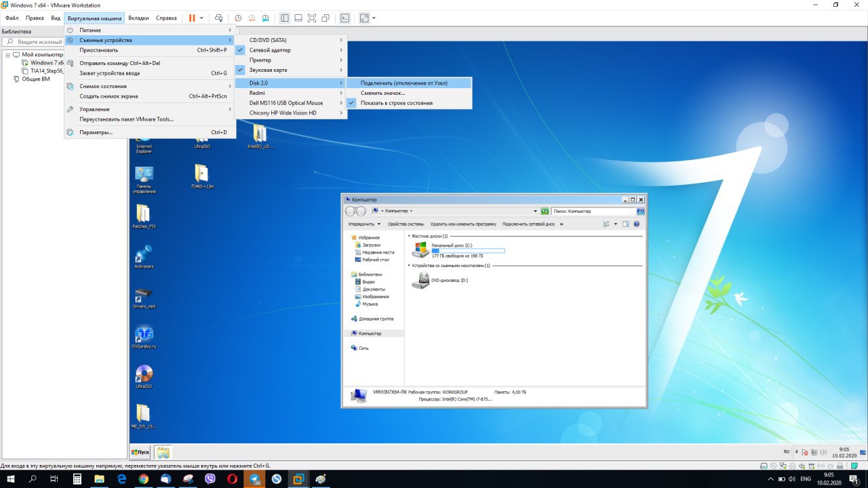Screen dimensions: 868x488
Task: Select the Activators desktop shortcut
Action: 144,258
